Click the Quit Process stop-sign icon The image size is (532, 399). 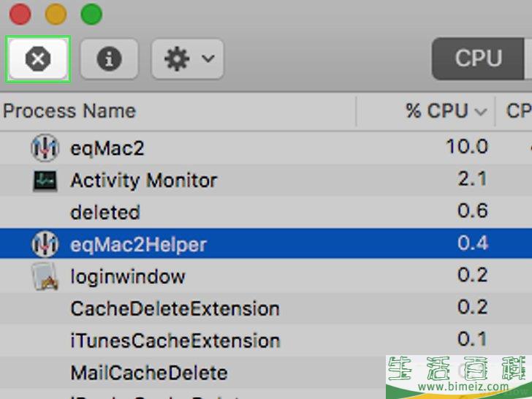(x=38, y=59)
